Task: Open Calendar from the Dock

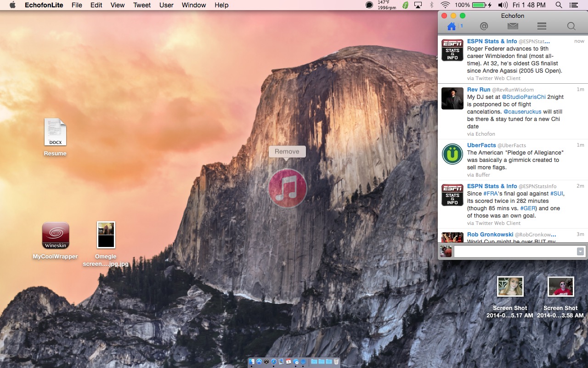Action: tap(288, 362)
